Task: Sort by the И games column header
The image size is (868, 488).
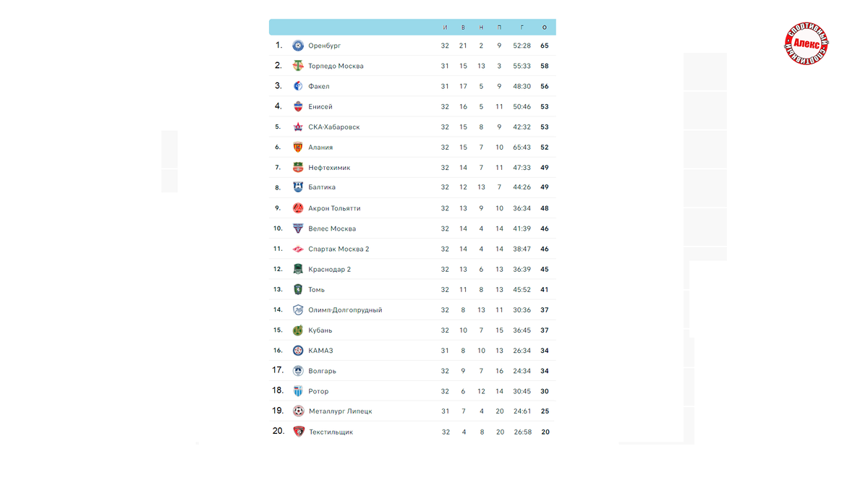Action: [x=445, y=27]
